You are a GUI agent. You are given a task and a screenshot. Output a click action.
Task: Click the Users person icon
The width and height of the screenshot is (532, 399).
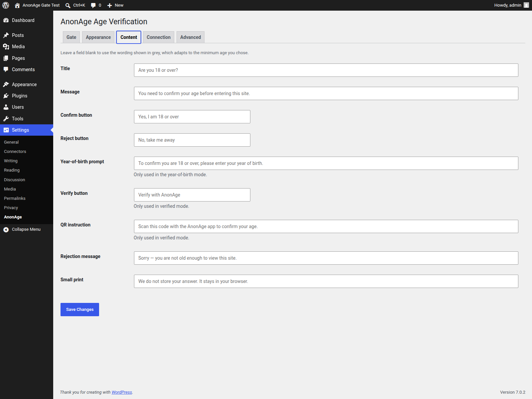(6, 107)
